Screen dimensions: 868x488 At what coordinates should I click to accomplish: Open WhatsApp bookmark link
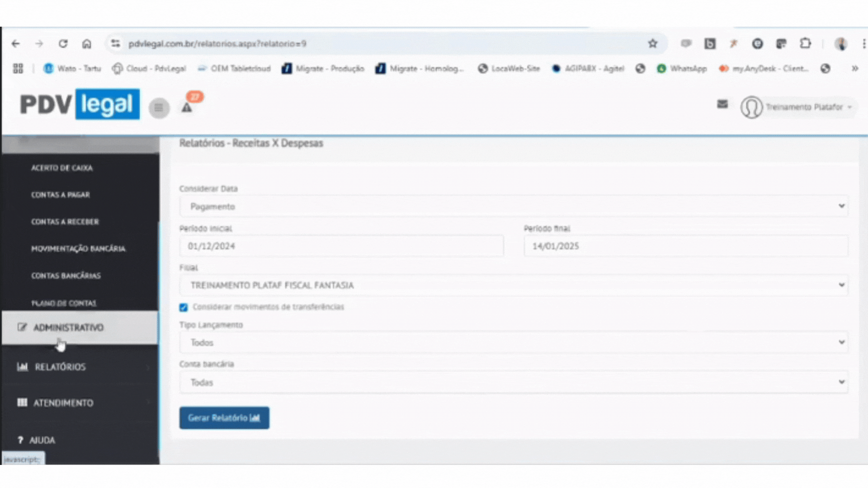[x=682, y=69]
